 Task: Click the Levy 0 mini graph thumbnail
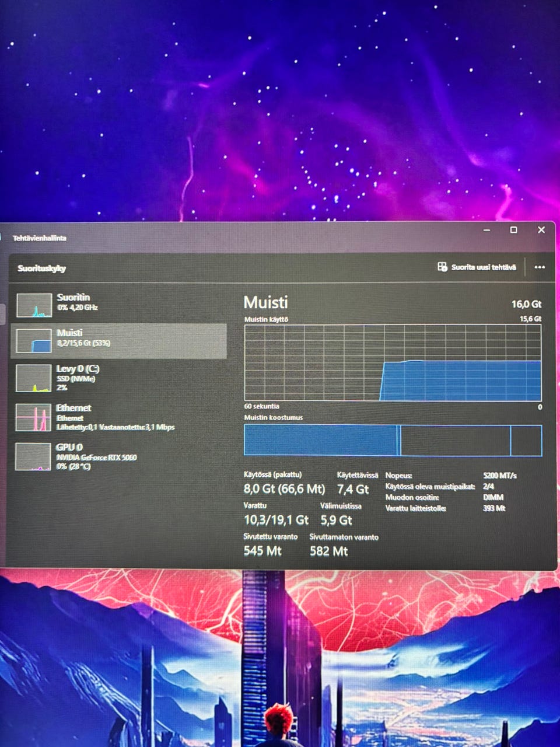point(34,378)
